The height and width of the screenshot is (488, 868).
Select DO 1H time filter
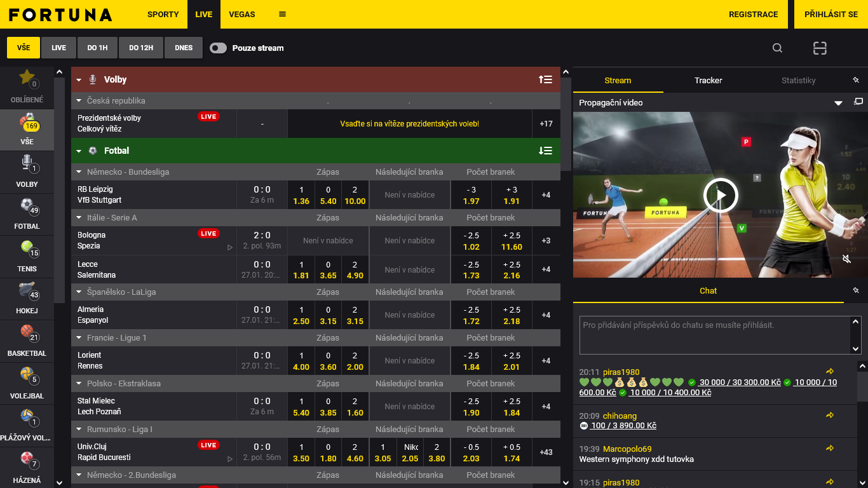(x=98, y=48)
